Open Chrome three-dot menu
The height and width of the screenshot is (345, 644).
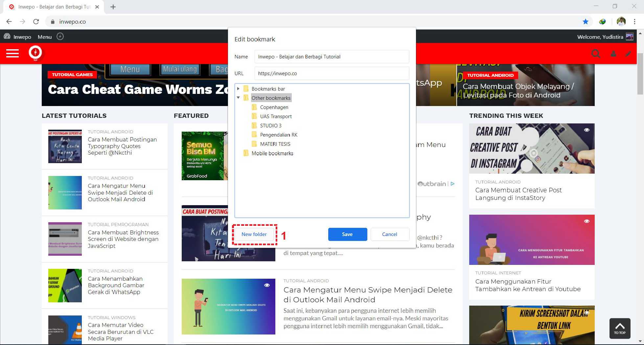635,22
